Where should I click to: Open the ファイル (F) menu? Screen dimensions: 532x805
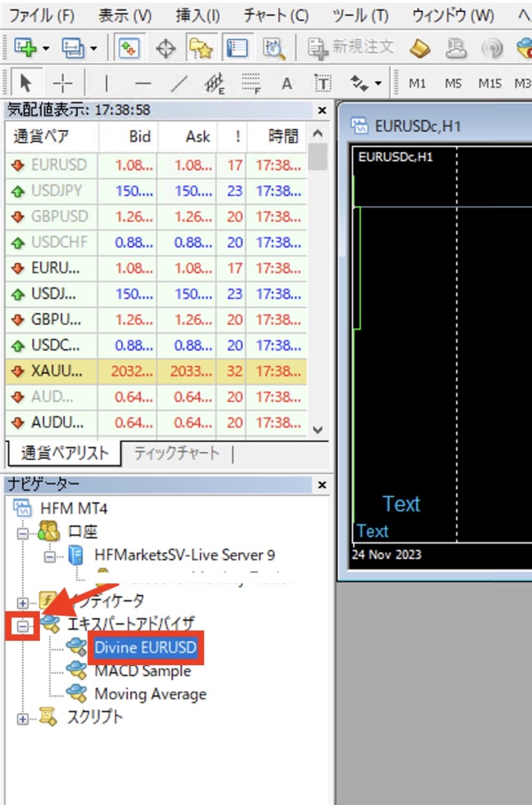42,16
